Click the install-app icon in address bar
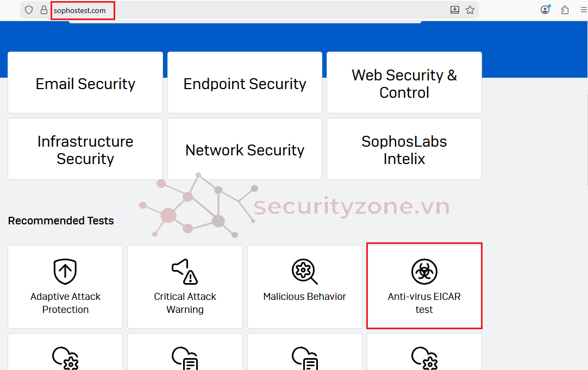 pyautogui.click(x=455, y=10)
